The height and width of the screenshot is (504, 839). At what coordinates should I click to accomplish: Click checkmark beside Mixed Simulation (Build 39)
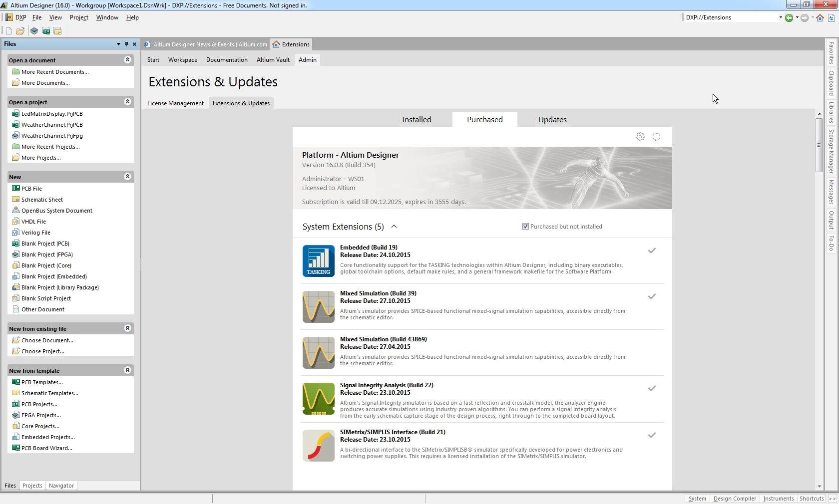point(652,296)
